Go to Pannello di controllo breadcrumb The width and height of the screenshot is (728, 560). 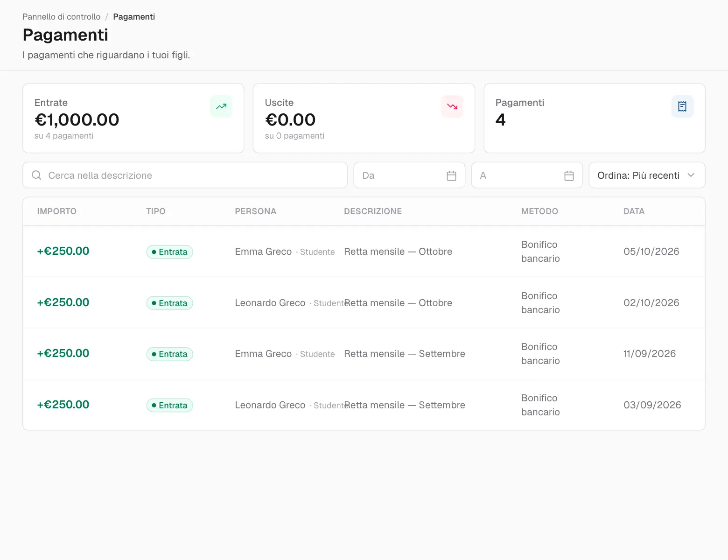pyautogui.click(x=62, y=17)
